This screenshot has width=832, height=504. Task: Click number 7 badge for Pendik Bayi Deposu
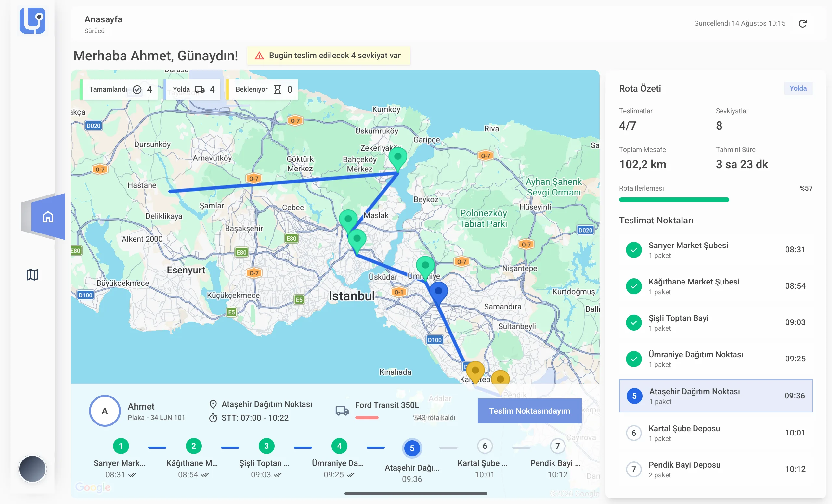(x=634, y=469)
